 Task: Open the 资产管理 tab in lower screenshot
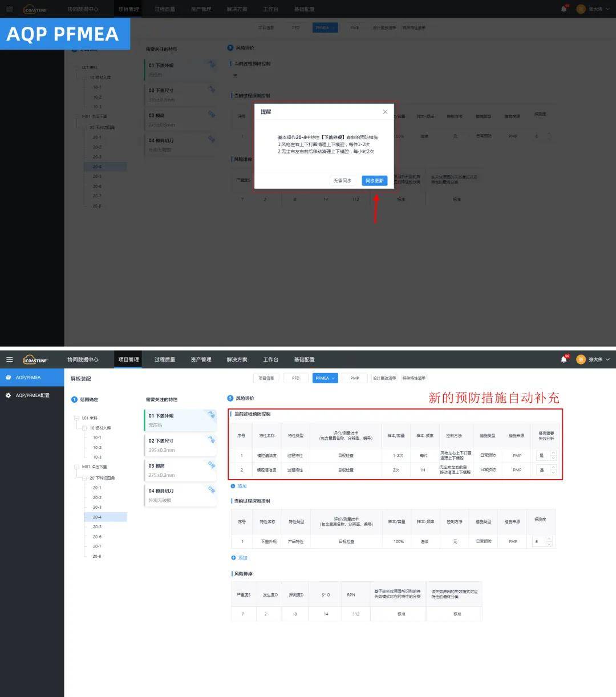click(x=201, y=359)
